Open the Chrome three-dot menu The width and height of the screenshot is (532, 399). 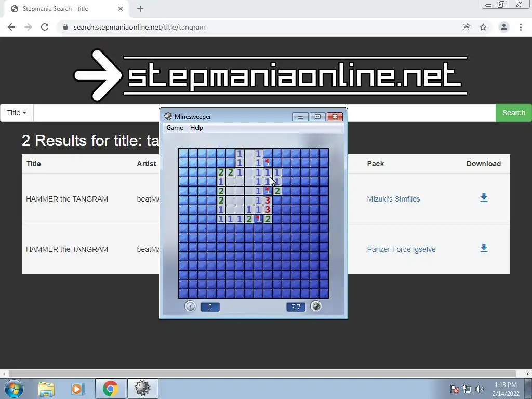click(x=521, y=27)
